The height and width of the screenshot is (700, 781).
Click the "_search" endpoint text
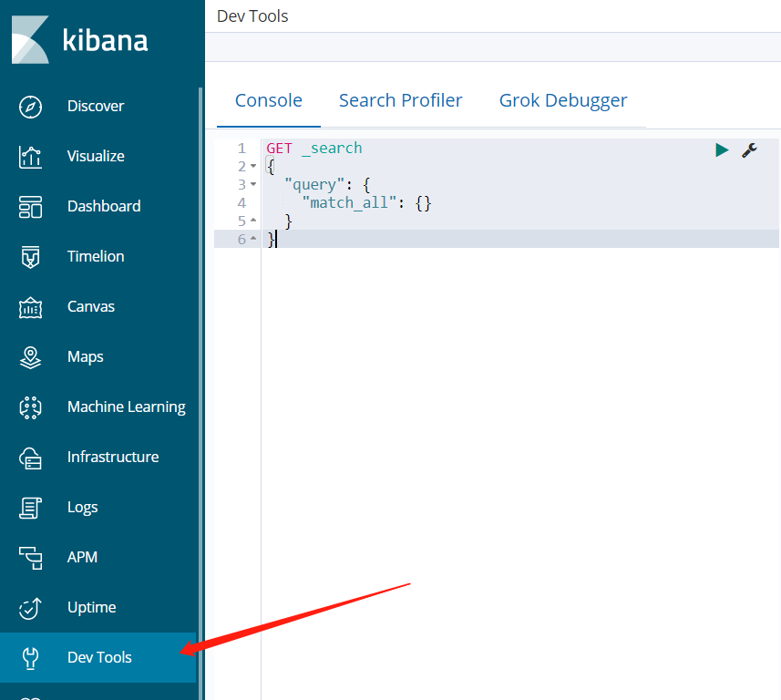click(332, 149)
